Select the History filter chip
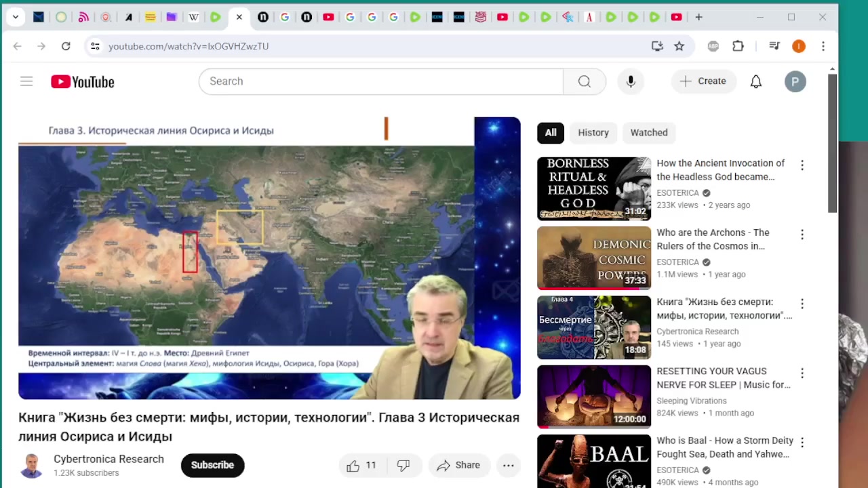The image size is (868, 488). (593, 133)
